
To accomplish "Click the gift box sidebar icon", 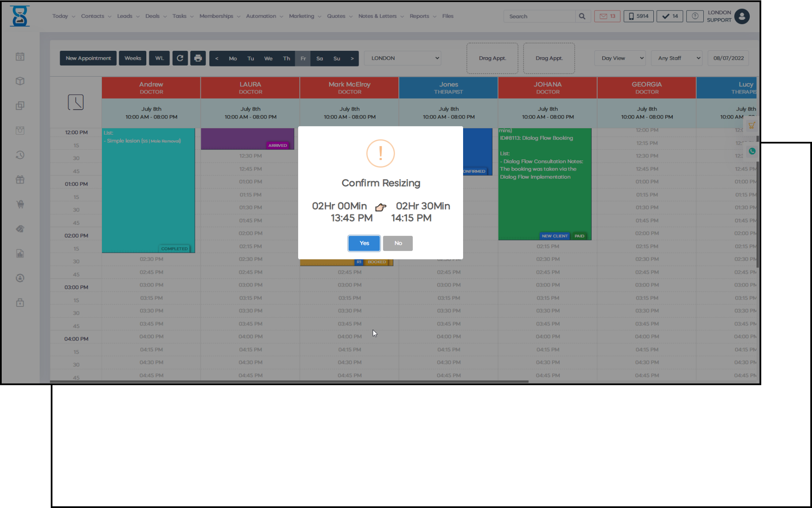I will pyautogui.click(x=20, y=180).
